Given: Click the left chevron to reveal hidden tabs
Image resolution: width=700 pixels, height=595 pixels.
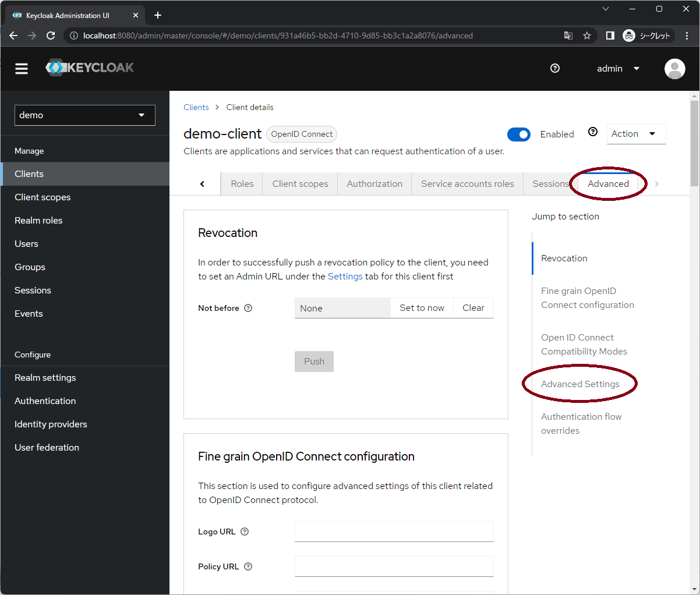Looking at the screenshot, I should tap(202, 183).
